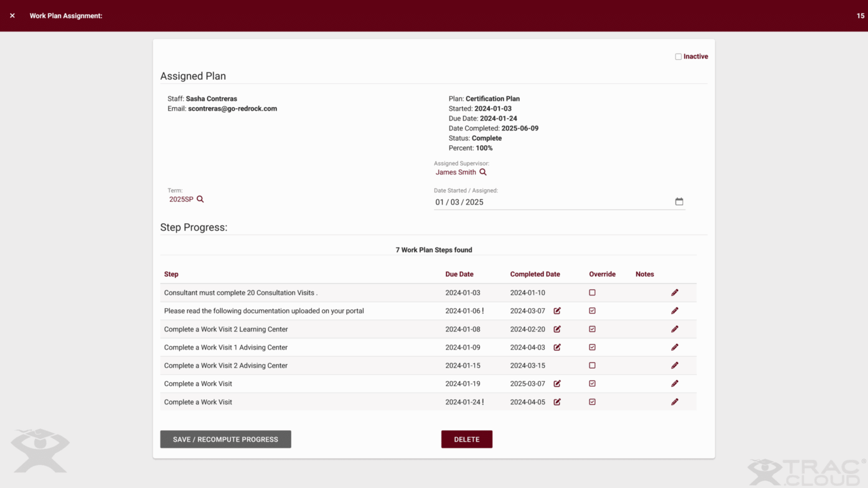
Task: Click the Work Plan Assignment title
Action: pos(66,16)
